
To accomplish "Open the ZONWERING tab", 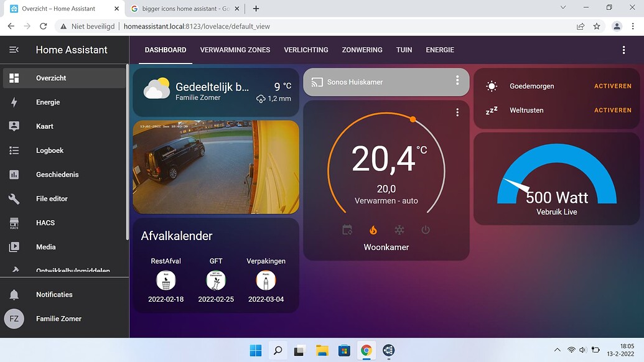I will tap(362, 50).
